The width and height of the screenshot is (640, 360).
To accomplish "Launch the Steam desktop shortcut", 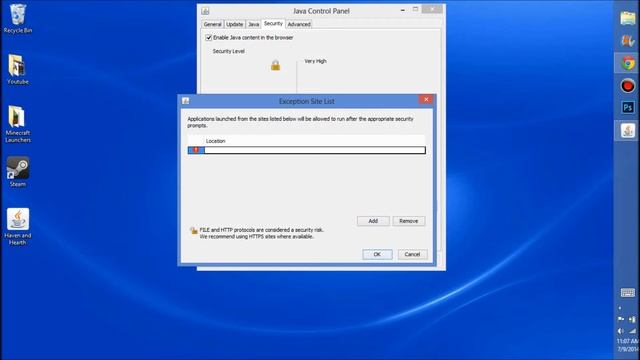I will 18,171.
